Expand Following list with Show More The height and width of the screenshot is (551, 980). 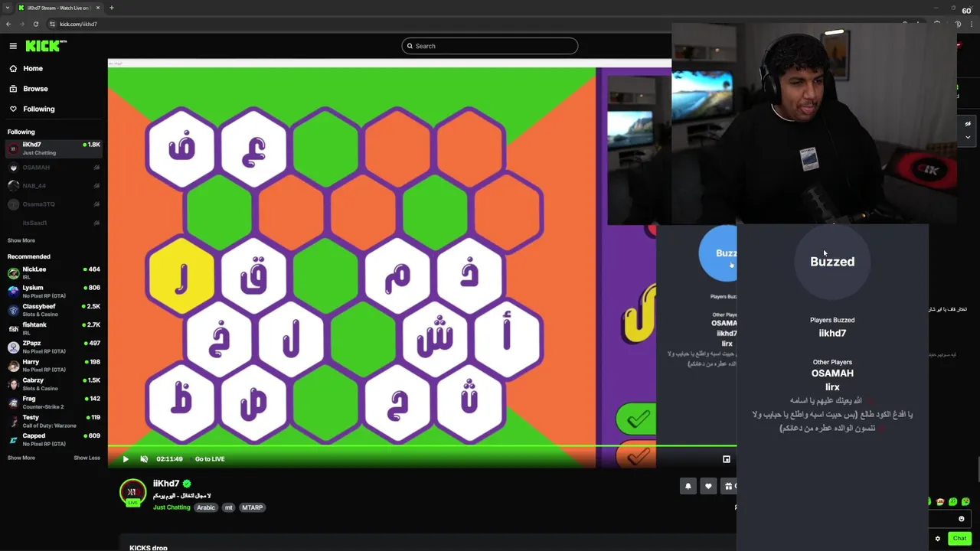pyautogui.click(x=21, y=240)
